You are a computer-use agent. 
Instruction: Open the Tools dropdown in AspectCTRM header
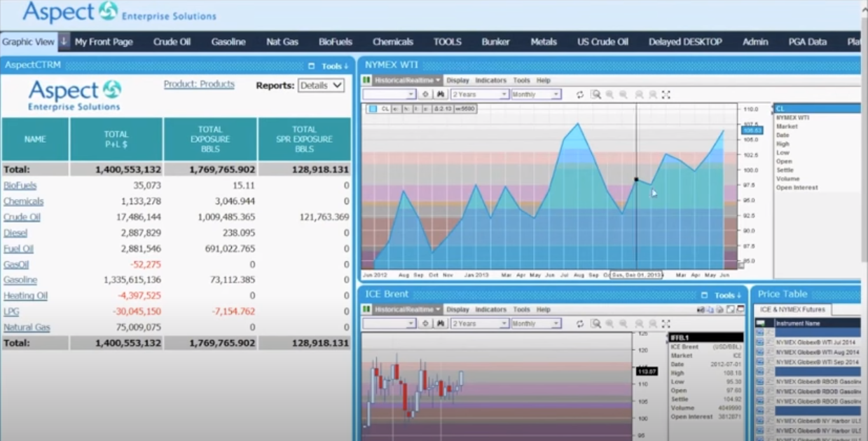coord(335,66)
